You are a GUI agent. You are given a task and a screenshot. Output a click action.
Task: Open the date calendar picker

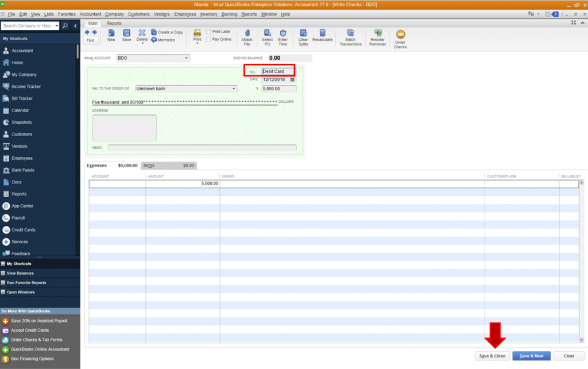pyautogui.click(x=292, y=79)
